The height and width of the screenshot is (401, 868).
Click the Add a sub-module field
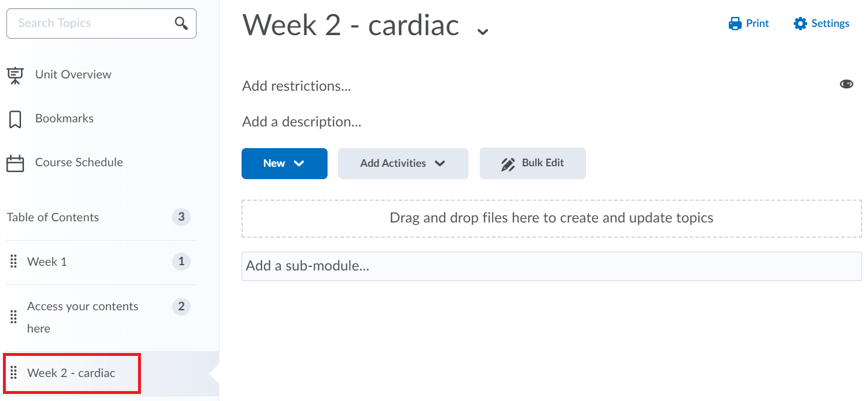click(552, 266)
